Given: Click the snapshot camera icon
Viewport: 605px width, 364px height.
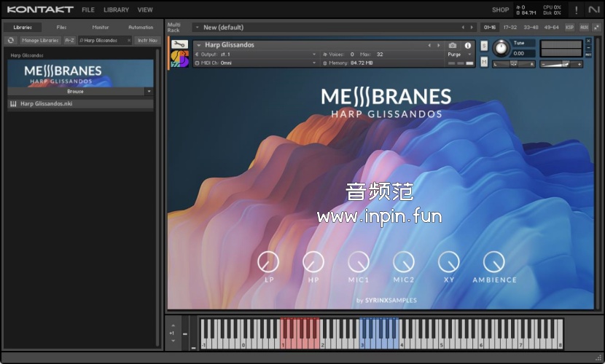Looking at the screenshot, I should pos(453,45).
